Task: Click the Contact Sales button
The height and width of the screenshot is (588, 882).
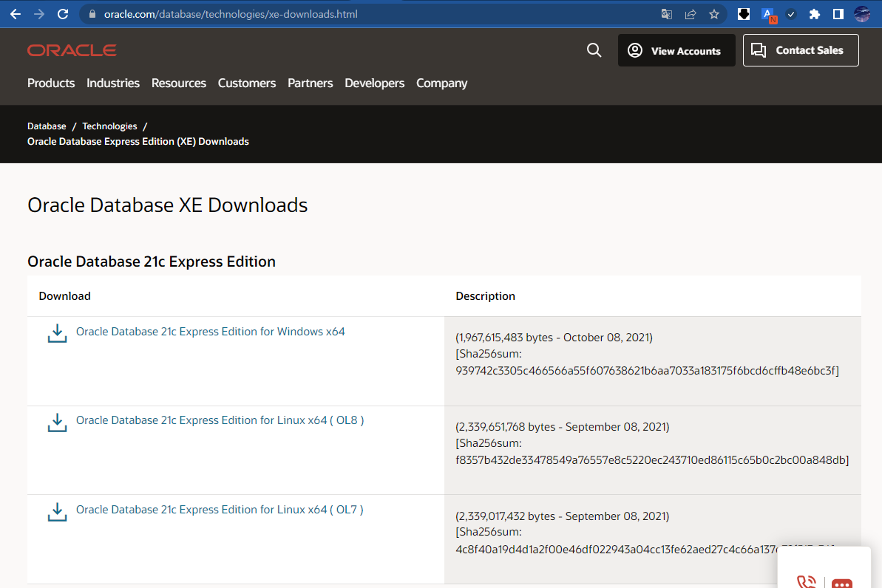Action: coord(801,50)
